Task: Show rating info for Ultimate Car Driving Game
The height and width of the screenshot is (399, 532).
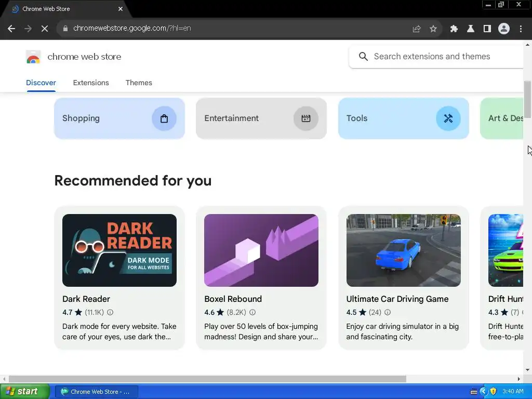Action: [x=388, y=312]
